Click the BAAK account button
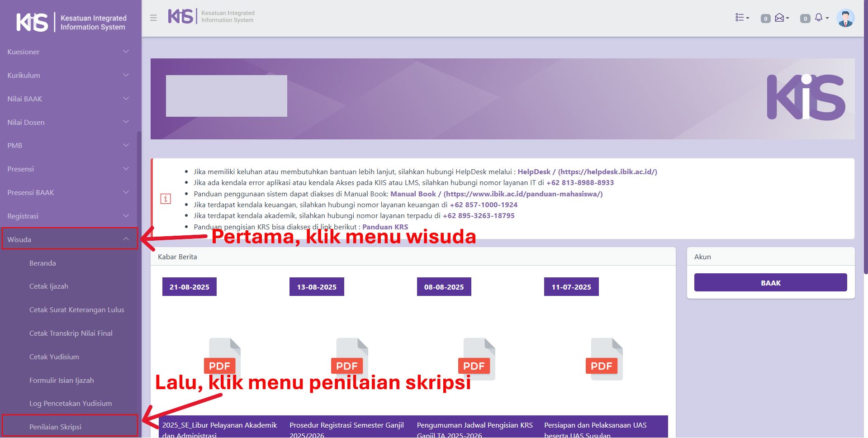This screenshot has width=868, height=438. click(770, 283)
